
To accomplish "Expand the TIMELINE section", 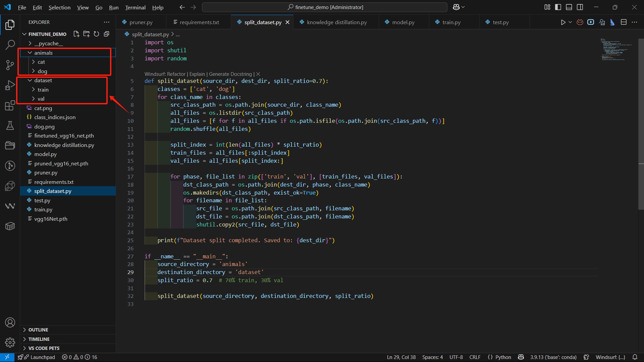I will pos(68,339).
